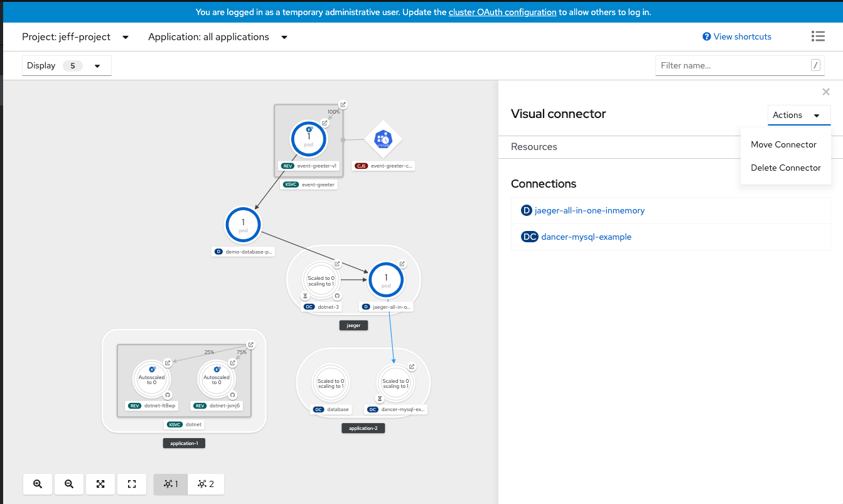Open URL decorator on jaeger-all-in-one node

click(x=402, y=264)
